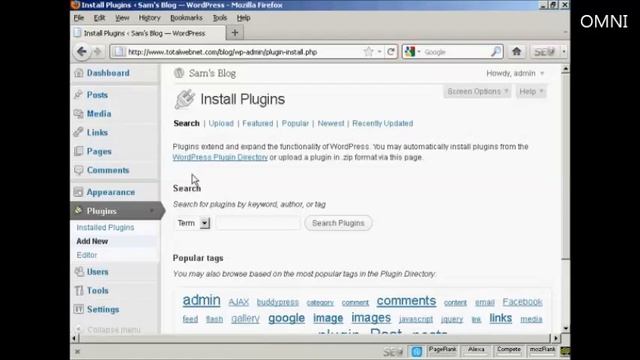Click the comments popular tag
Image resolution: width=640 pixels, height=360 pixels.
(x=406, y=301)
